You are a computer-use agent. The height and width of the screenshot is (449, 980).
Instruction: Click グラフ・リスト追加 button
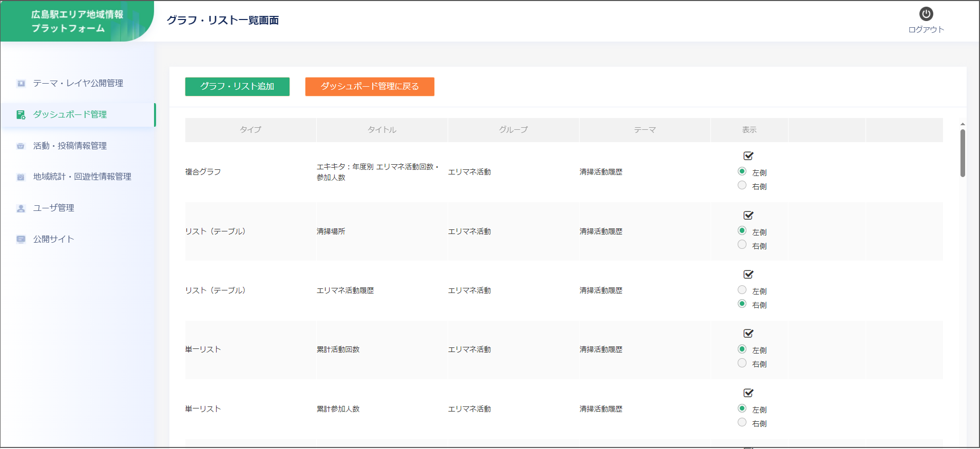237,87
